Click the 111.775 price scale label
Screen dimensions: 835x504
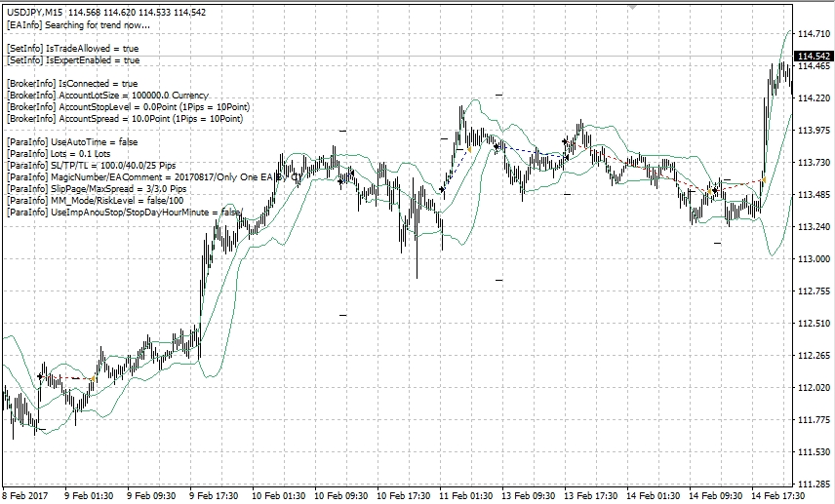(814, 420)
